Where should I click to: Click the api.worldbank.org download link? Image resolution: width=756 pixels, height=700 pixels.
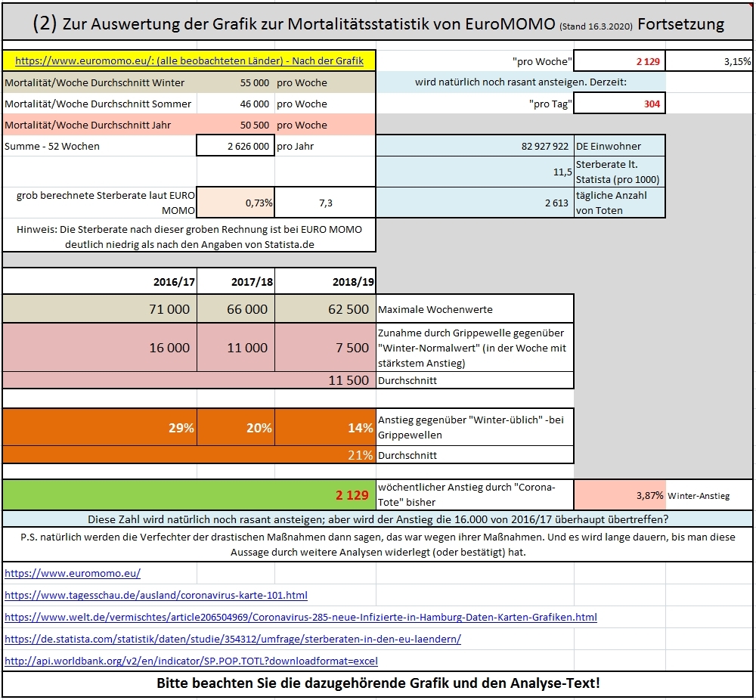191,661
